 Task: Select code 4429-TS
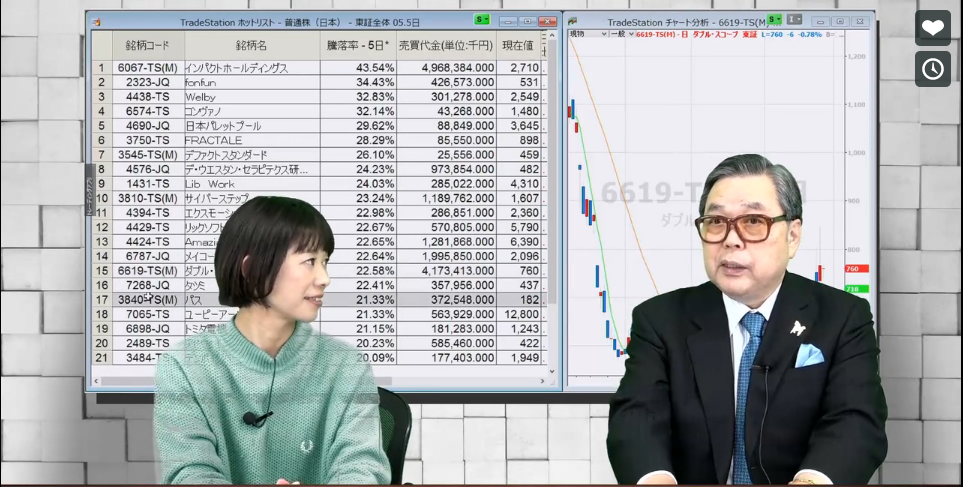pos(147,227)
